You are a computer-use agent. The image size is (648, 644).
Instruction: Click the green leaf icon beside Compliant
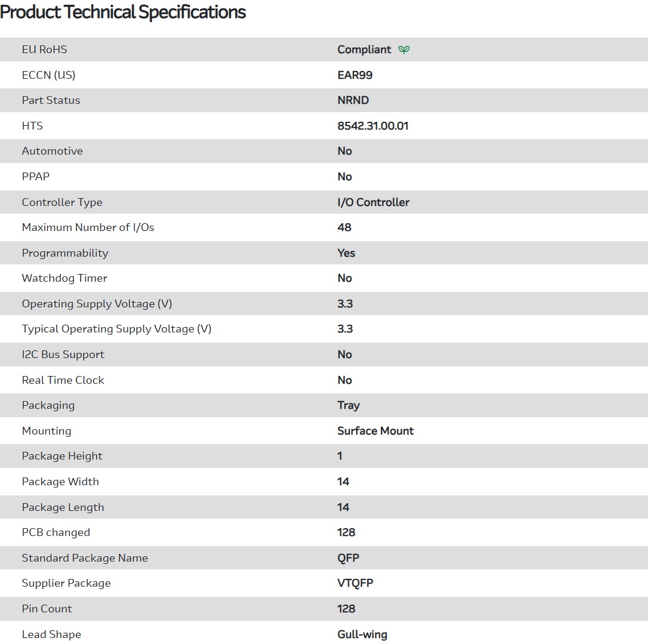point(404,50)
